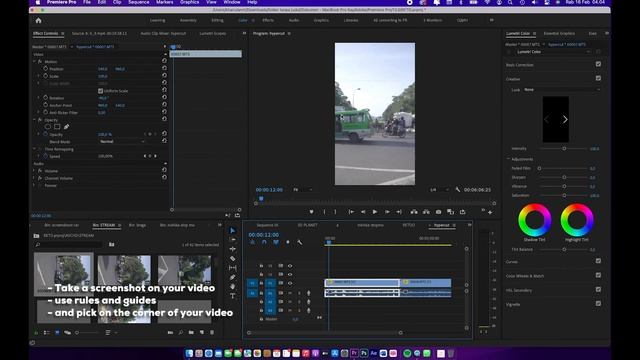Click the Highlight Tint color wheel
Image resolution: width=640 pixels, height=360 pixels.
click(577, 220)
